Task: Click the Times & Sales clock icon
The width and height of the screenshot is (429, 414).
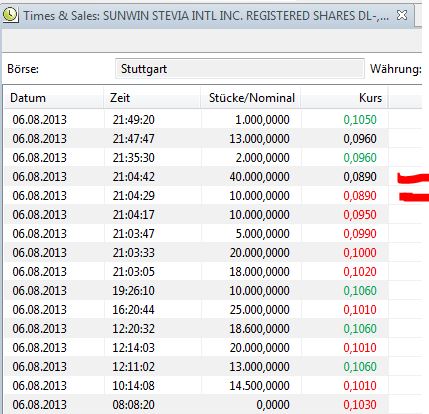Action: click(10, 15)
